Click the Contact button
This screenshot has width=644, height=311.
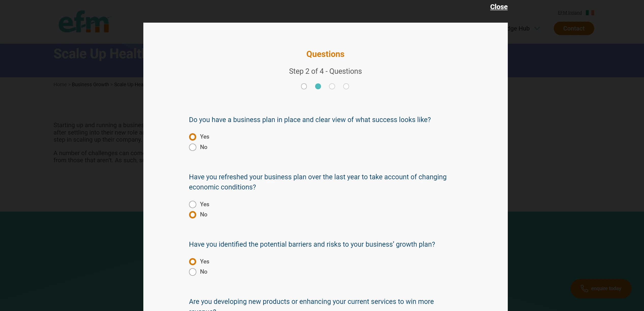pos(574,28)
